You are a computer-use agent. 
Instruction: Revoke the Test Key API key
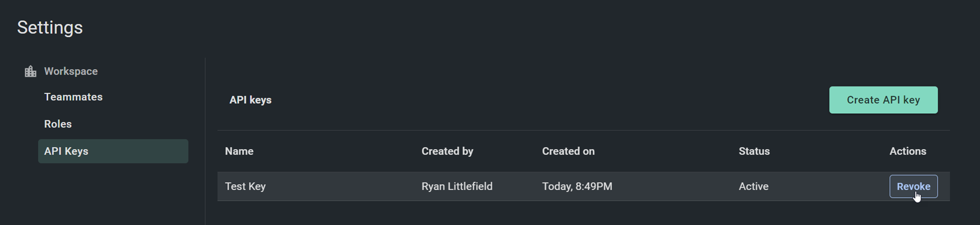pos(913,187)
